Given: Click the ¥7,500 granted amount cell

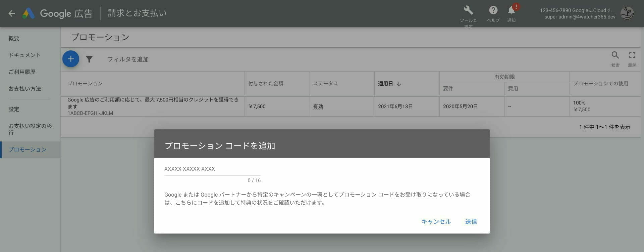Looking at the screenshot, I should [x=257, y=107].
